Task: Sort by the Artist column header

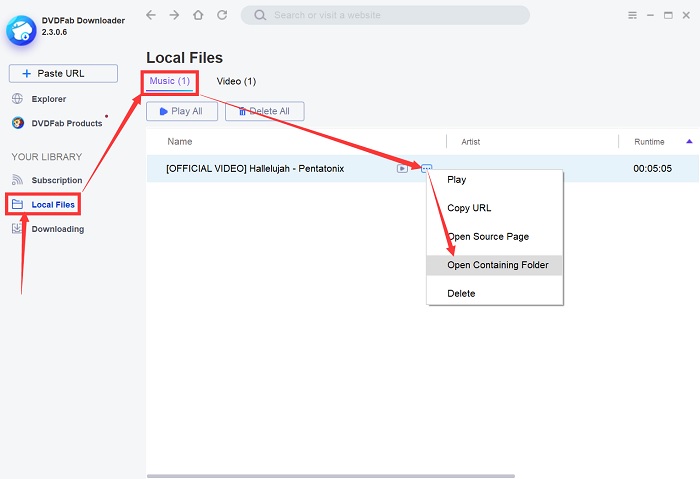Action: pos(471,142)
